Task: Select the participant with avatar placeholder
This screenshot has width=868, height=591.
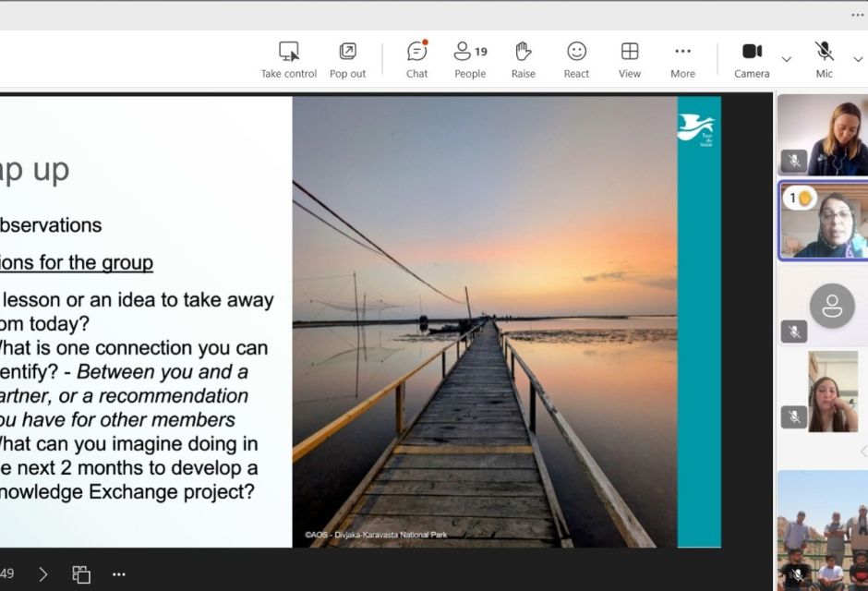Action: click(x=831, y=306)
